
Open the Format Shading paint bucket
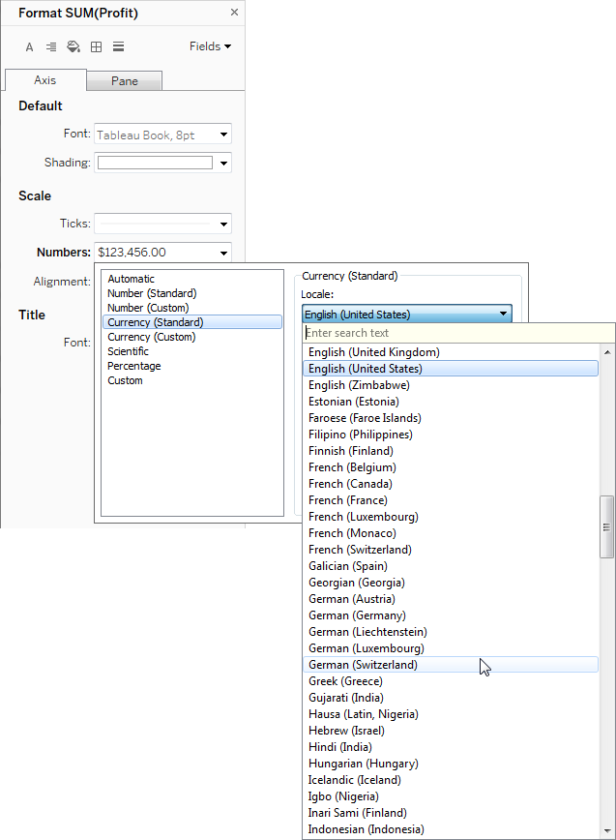(73, 46)
